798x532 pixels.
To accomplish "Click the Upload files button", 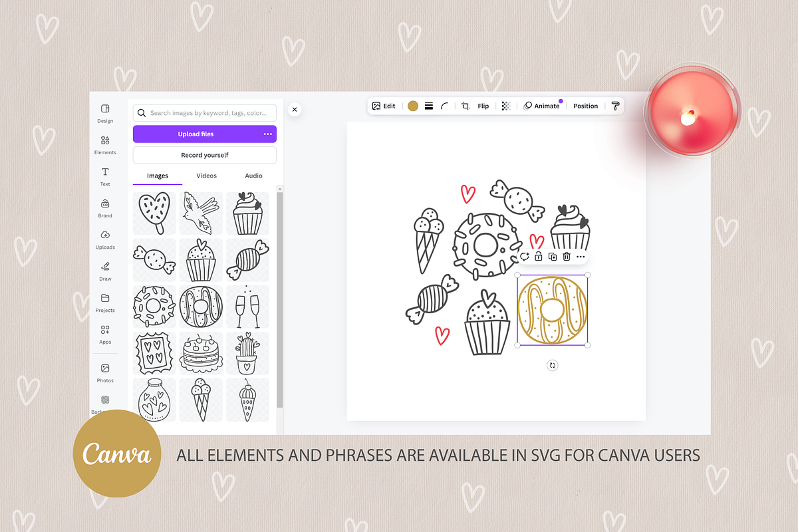I will (196, 134).
